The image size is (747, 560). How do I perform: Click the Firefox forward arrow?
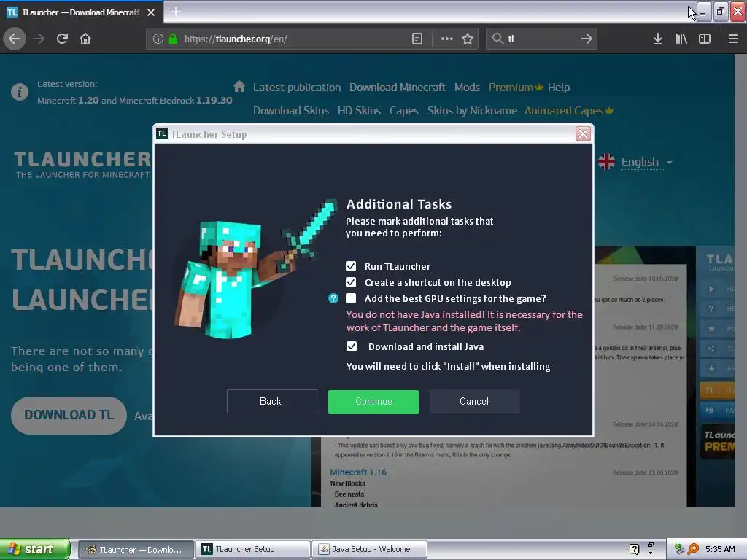coord(39,39)
